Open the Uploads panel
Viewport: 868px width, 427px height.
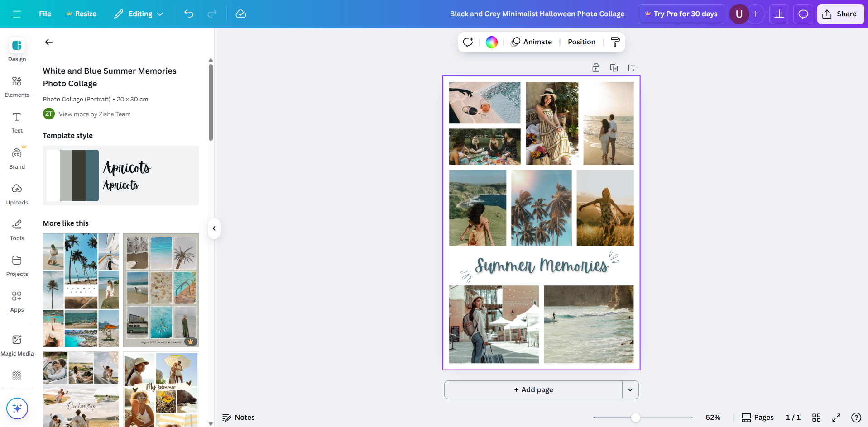[17, 194]
